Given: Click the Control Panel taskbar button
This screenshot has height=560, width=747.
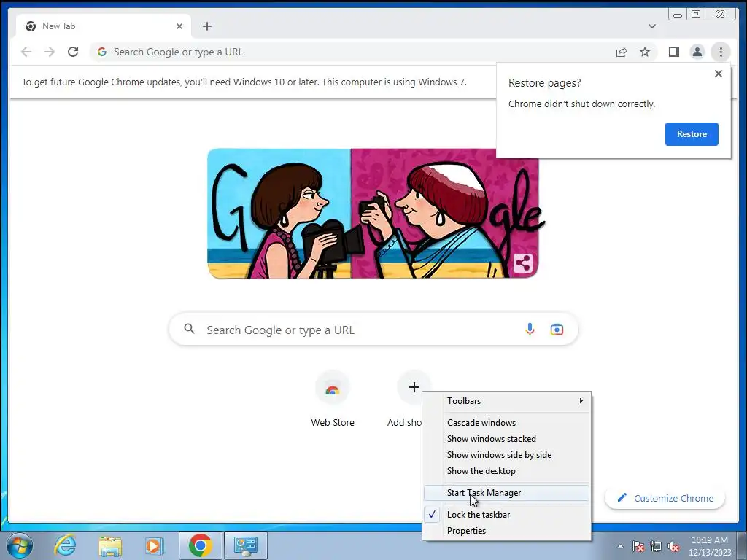Looking at the screenshot, I should tap(246, 545).
